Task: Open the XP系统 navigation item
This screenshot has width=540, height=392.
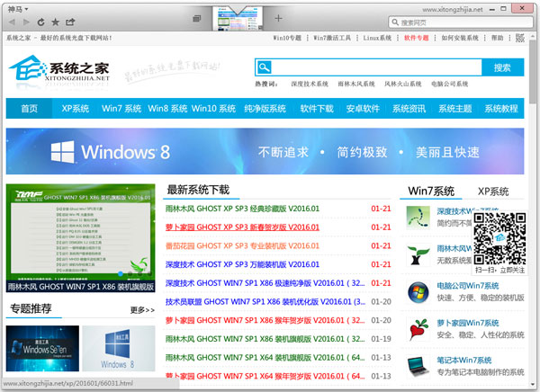Action: pyautogui.click(x=76, y=109)
